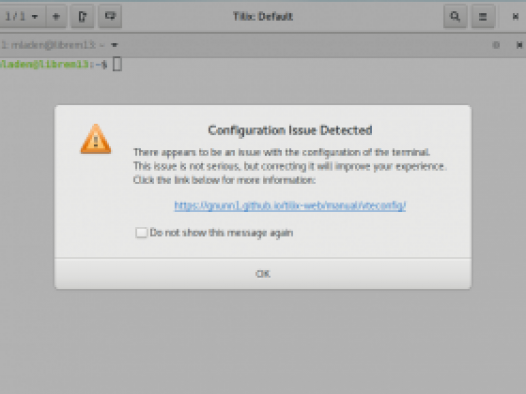Click the add terminal down icon
This screenshot has width=526, height=394.
[x=110, y=16]
